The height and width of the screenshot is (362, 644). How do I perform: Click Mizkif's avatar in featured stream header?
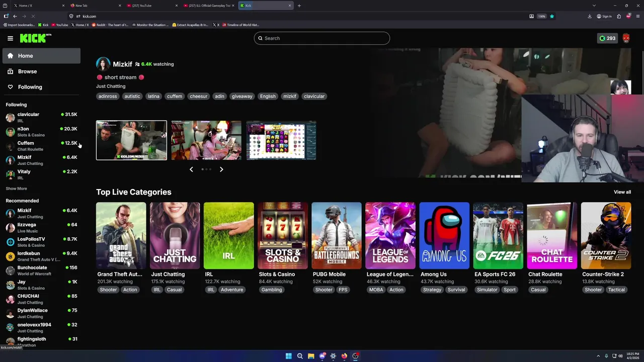(x=103, y=64)
